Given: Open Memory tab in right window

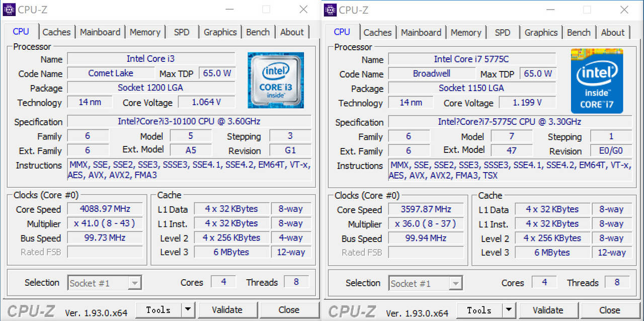Looking at the screenshot, I should (x=466, y=32).
